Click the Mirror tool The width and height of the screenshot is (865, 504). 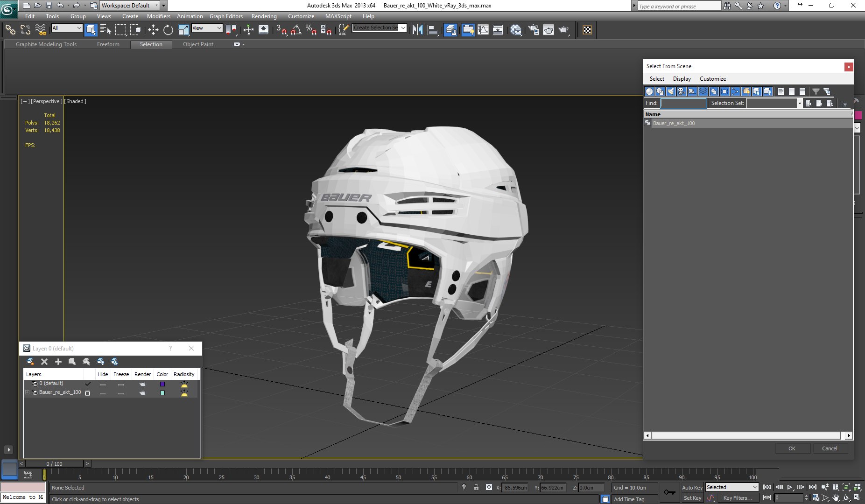[x=418, y=30]
